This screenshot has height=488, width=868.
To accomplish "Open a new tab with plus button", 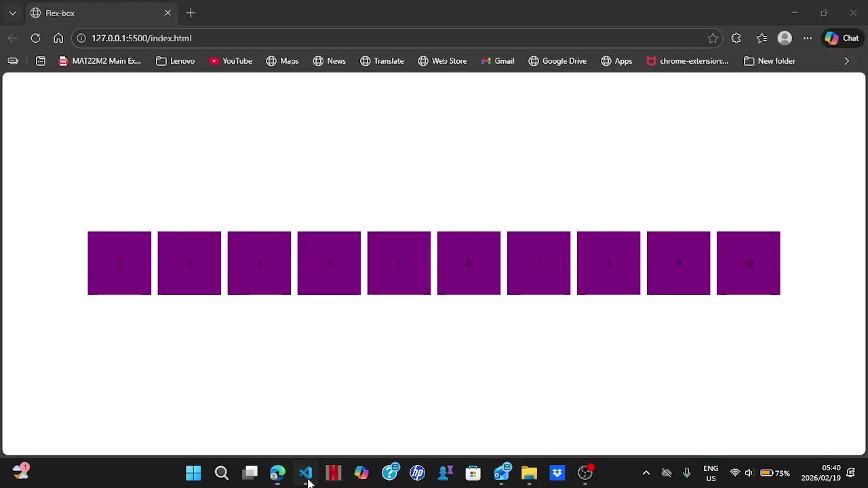I will 191,13.
